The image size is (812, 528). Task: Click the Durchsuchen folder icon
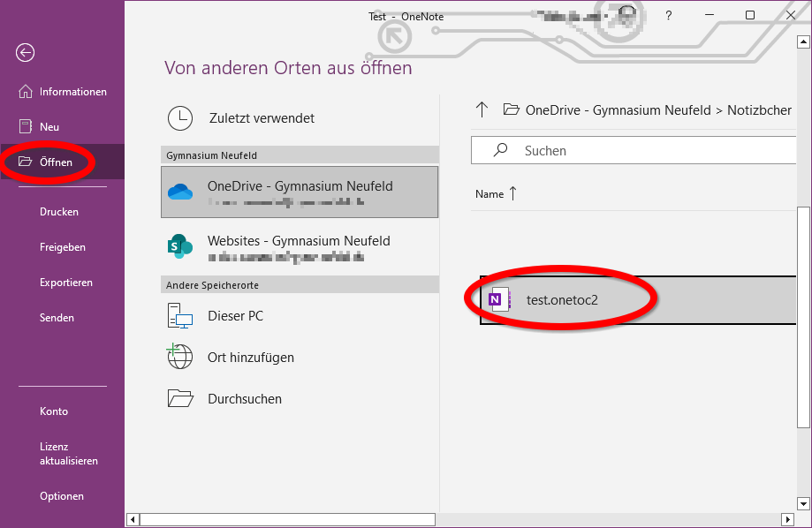coord(180,398)
